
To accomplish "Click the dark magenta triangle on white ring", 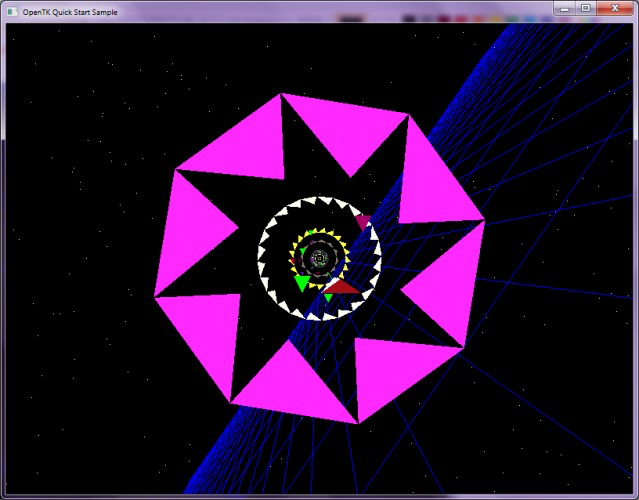I will 362,222.
